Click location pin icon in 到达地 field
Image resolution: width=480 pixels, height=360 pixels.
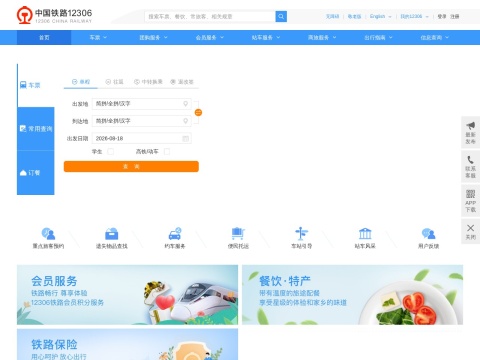click(x=186, y=121)
